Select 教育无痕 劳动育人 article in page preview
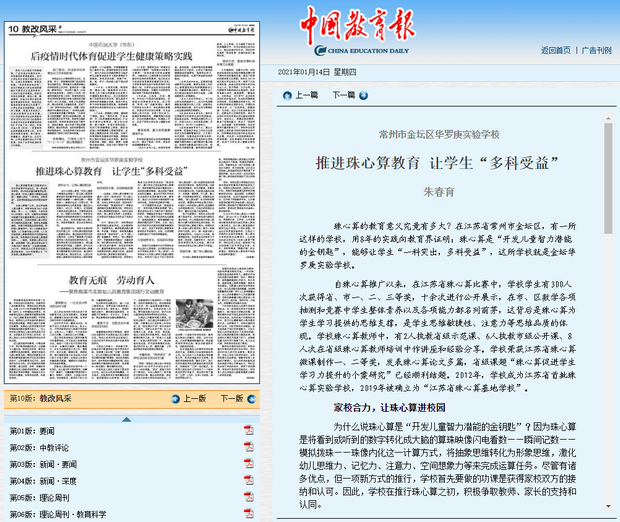Image resolution: width=620 pixels, height=522 pixels. 112,280
